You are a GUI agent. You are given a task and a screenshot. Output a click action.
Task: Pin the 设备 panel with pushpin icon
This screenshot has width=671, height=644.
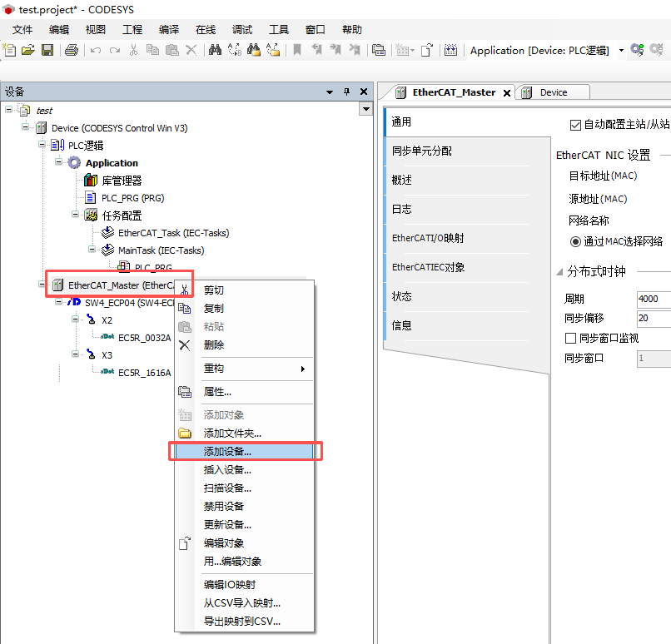point(346,92)
